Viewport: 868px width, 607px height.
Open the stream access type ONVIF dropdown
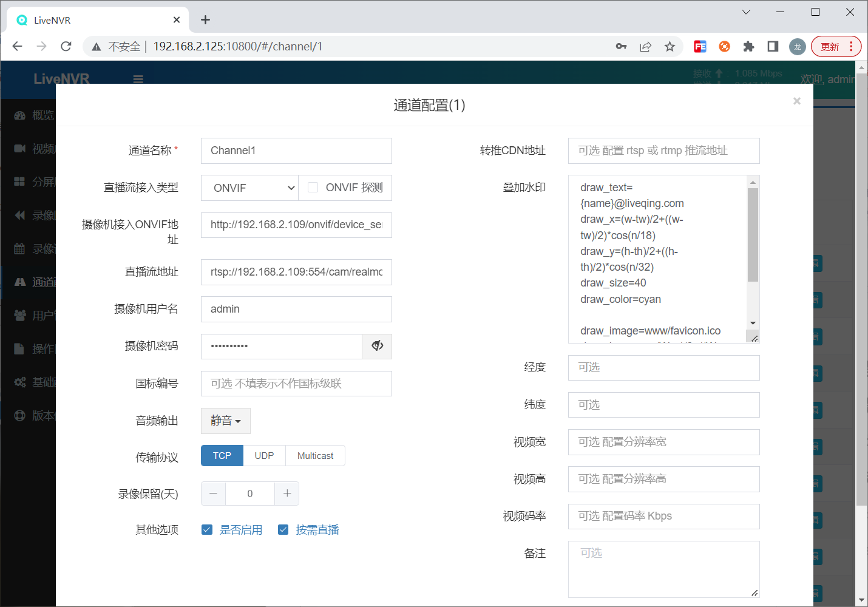pyautogui.click(x=249, y=188)
